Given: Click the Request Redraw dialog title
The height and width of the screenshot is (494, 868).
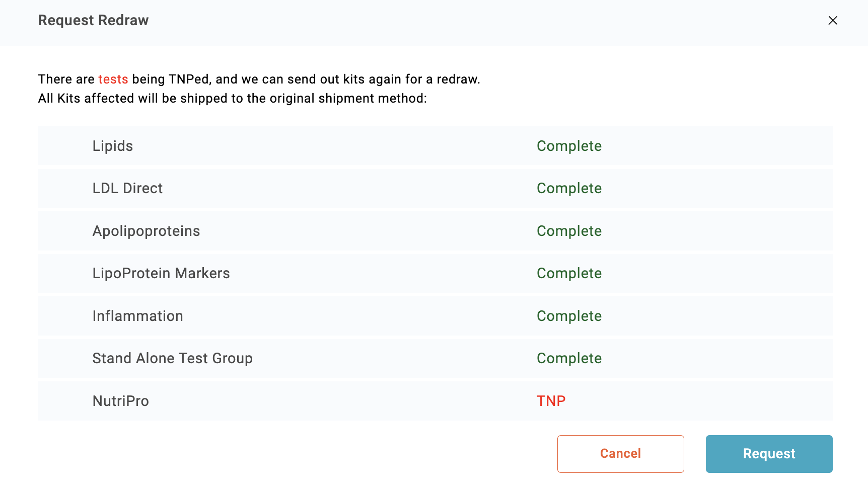Looking at the screenshot, I should (x=93, y=20).
